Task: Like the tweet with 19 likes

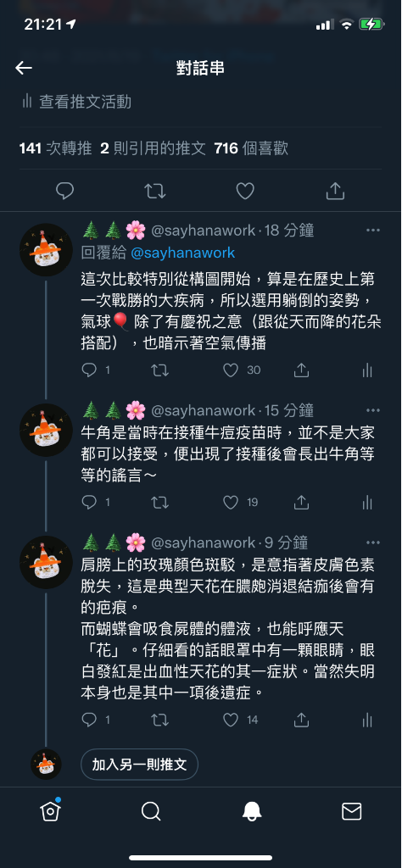Action: point(231,502)
